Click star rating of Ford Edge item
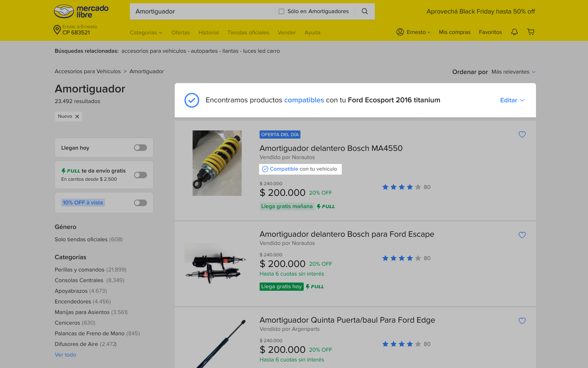Viewport: 588px width, 368px height. pyautogui.click(x=401, y=344)
